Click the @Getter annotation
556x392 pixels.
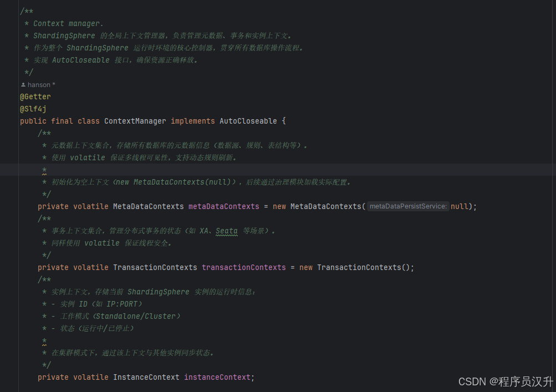35,97
